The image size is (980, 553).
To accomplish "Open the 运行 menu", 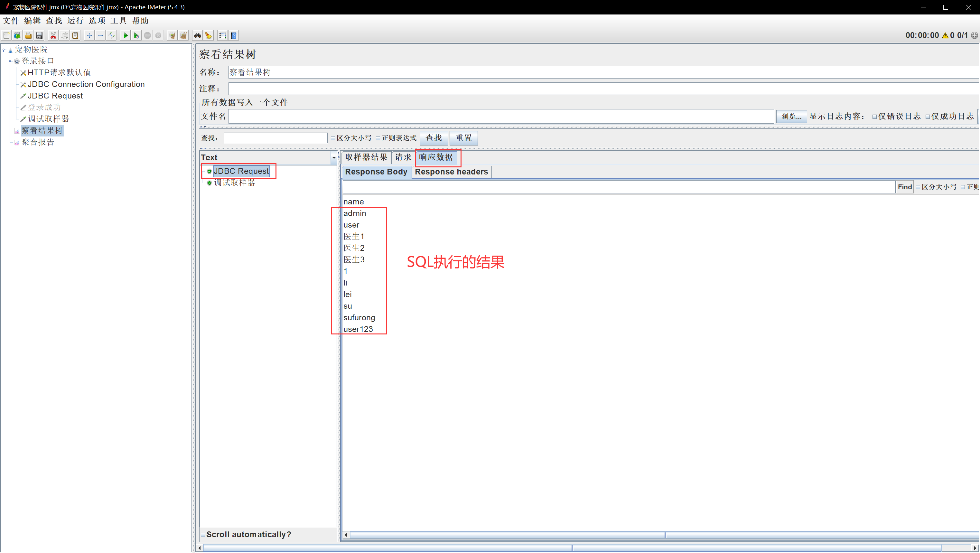I will [75, 21].
